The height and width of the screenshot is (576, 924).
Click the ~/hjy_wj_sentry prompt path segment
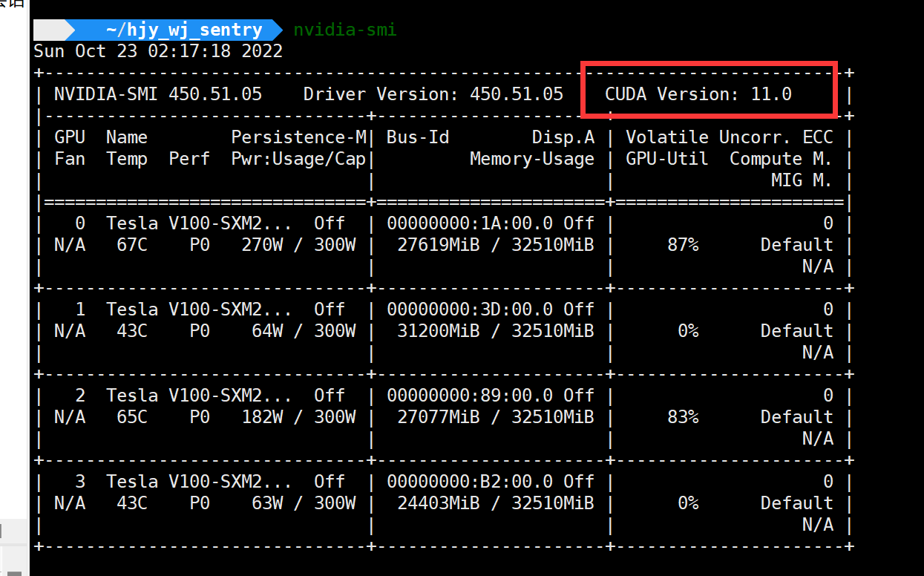pyautogui.click(x=183, y=30)
